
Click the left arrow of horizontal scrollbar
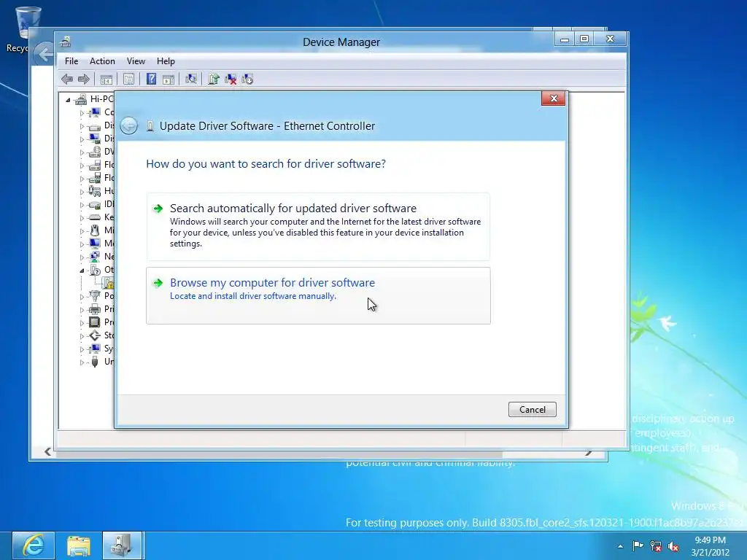click(x=47, y=451)
